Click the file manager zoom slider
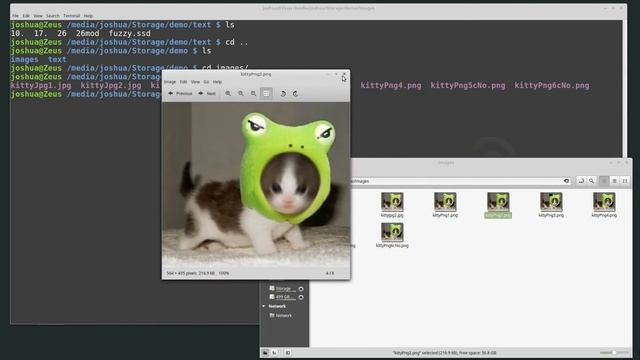640x360 pixels. pos(614,353)
